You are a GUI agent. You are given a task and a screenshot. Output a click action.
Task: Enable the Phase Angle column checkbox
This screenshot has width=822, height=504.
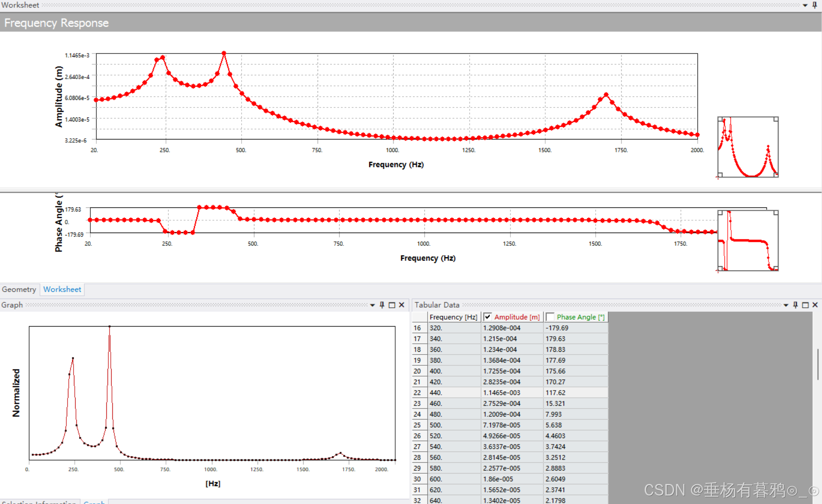click(550, 317)
